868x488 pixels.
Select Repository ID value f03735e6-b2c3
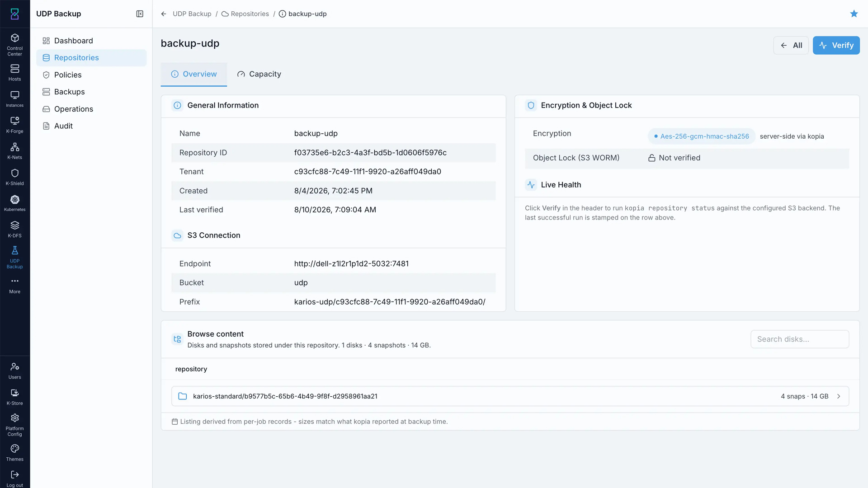[x=370, y=153]
